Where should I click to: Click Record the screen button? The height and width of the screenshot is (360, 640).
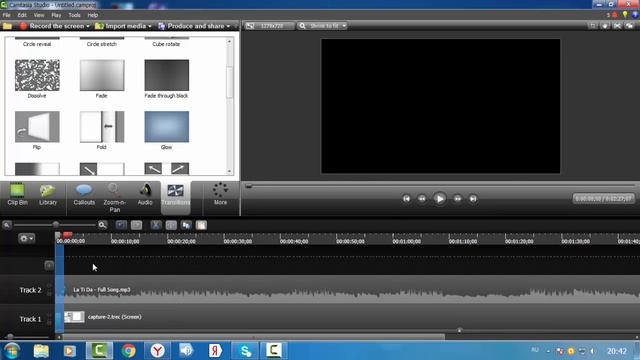(x=52, y=26)
